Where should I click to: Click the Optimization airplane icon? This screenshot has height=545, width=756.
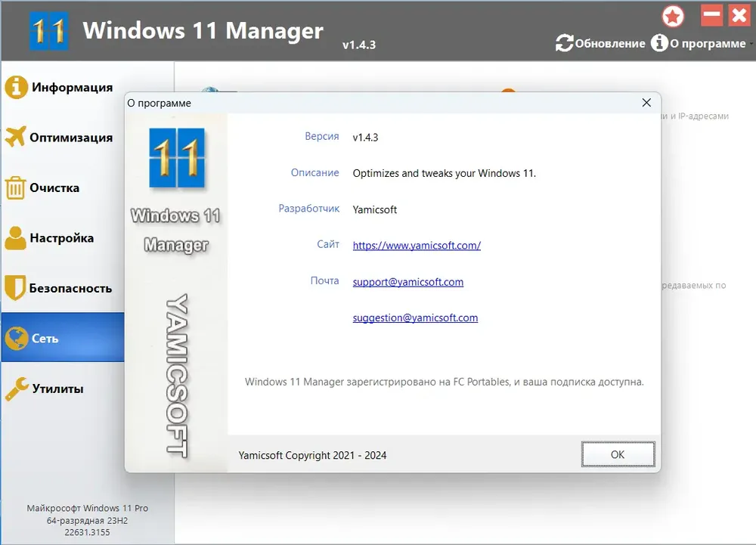[15, 137]
